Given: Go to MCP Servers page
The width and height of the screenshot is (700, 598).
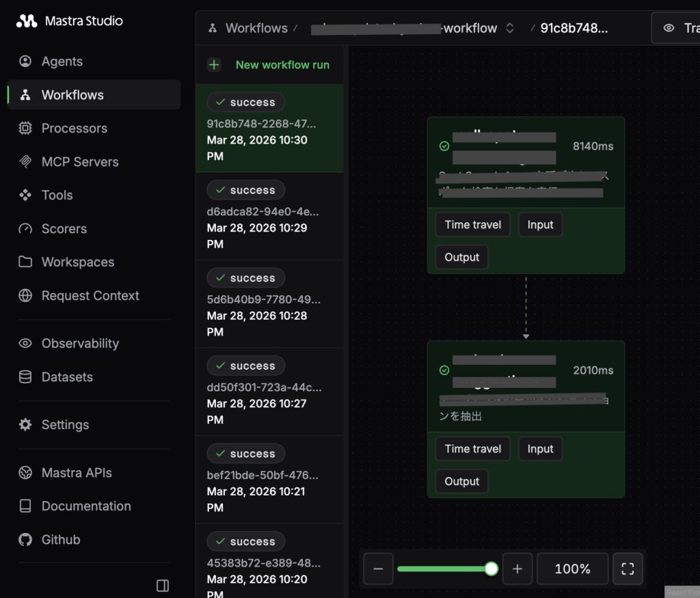Looking at the screenshot, I should pyautogui.click(x=79, y=162).
